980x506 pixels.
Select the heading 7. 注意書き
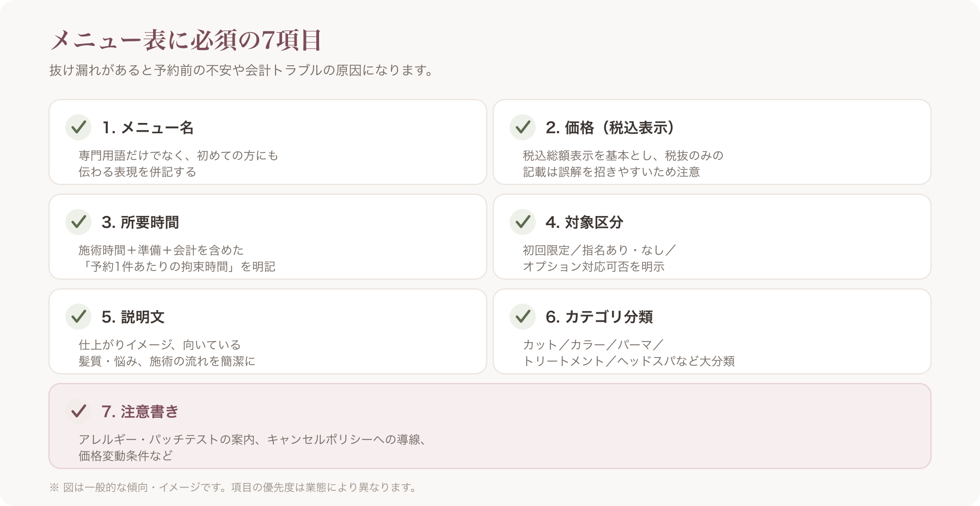point(140,412)
